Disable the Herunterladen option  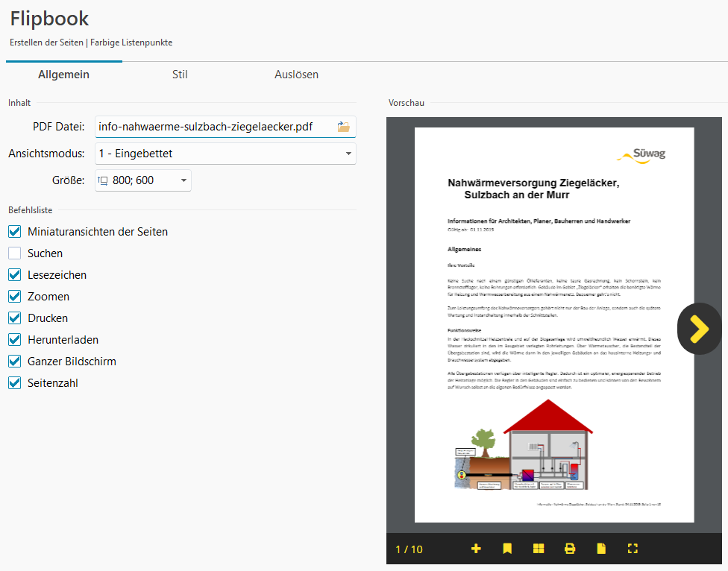click(x=15, y=340)
